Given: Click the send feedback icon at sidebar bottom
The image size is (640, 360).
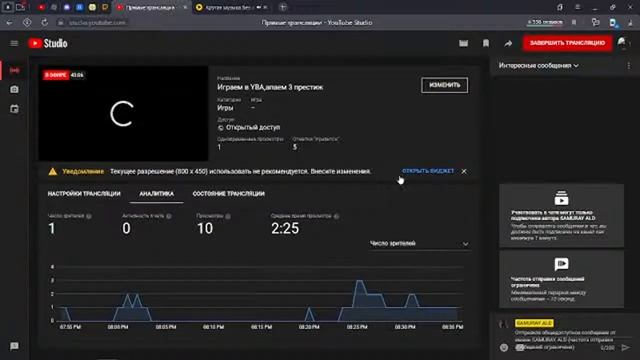Looking at the screenshot, I should tap(14, 346).
